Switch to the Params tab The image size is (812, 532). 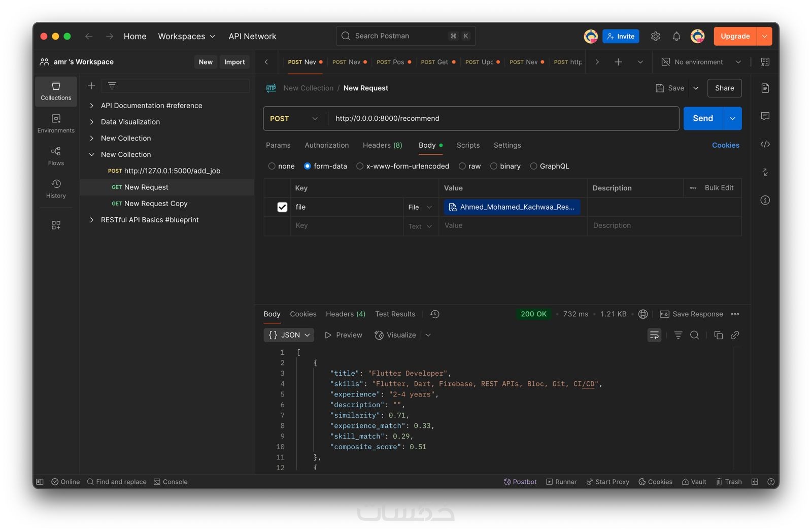click(x=278, y=145)
